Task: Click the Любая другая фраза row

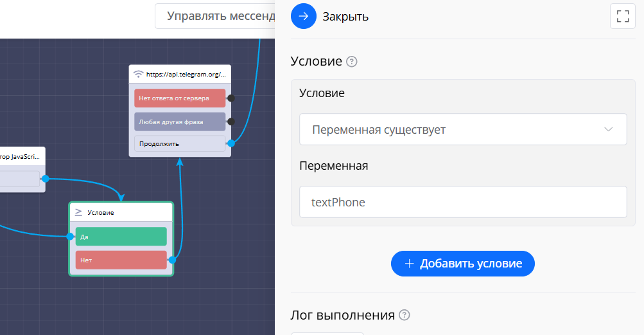Action: pyautogui.click(x=180, y=122)
